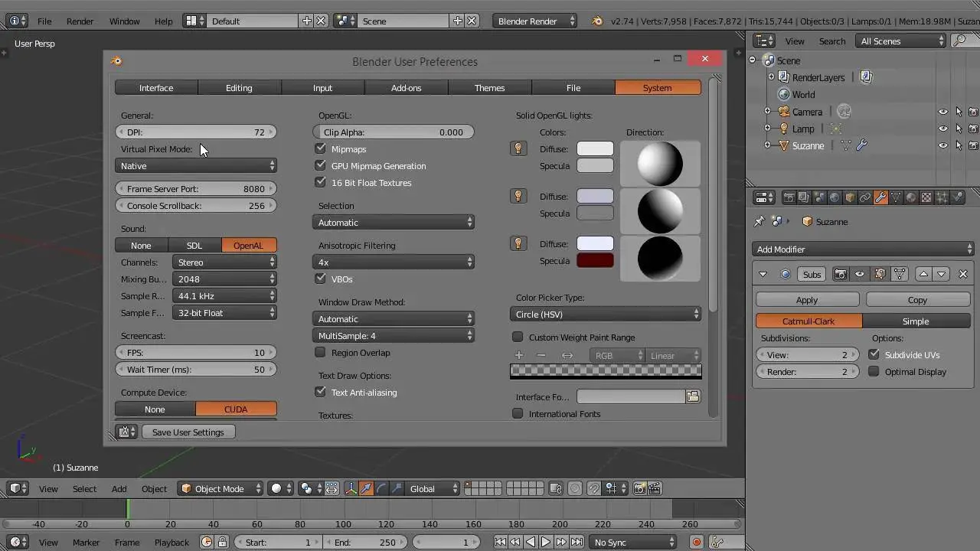This screenshot has height=551, width=980.
Task: Click the timeline record button
Action: coord(697,542)
